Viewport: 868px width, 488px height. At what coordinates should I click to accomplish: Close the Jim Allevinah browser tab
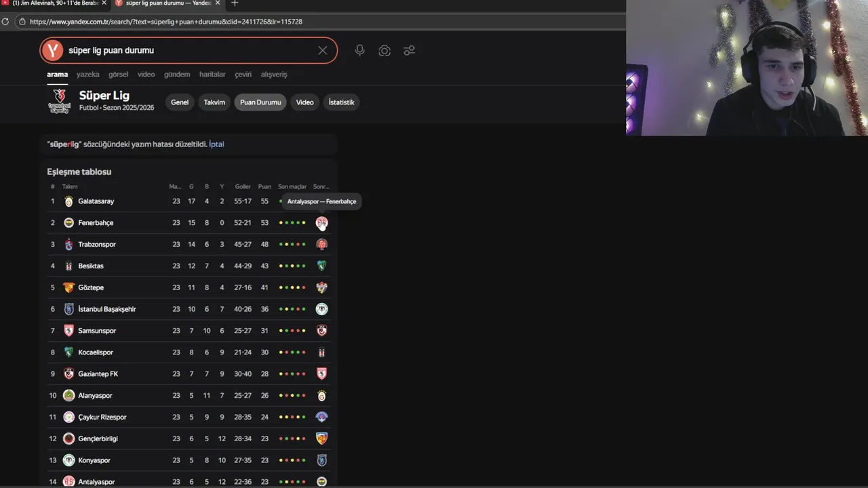click(x=104, y=3)
